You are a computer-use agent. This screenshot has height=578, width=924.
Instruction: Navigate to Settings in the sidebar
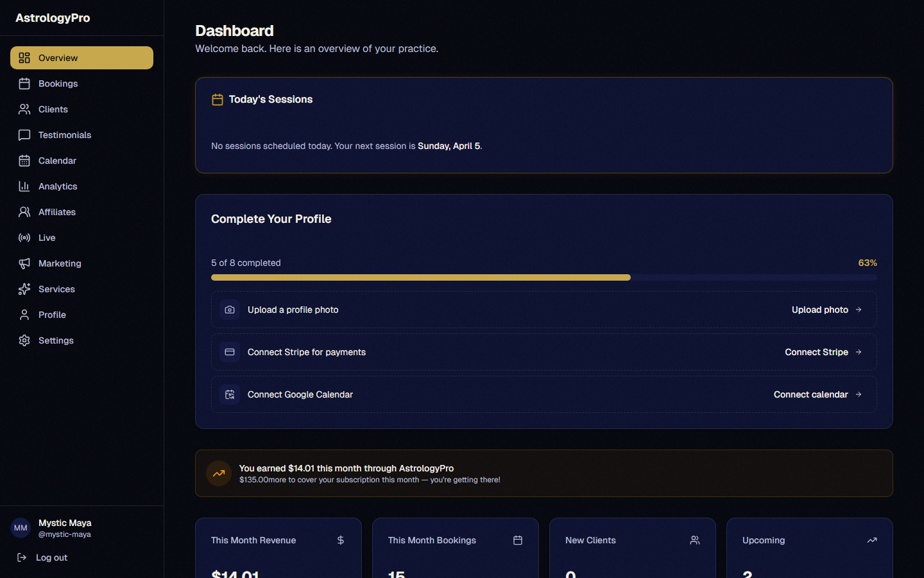pyautogui.click(x=56, y=340)
